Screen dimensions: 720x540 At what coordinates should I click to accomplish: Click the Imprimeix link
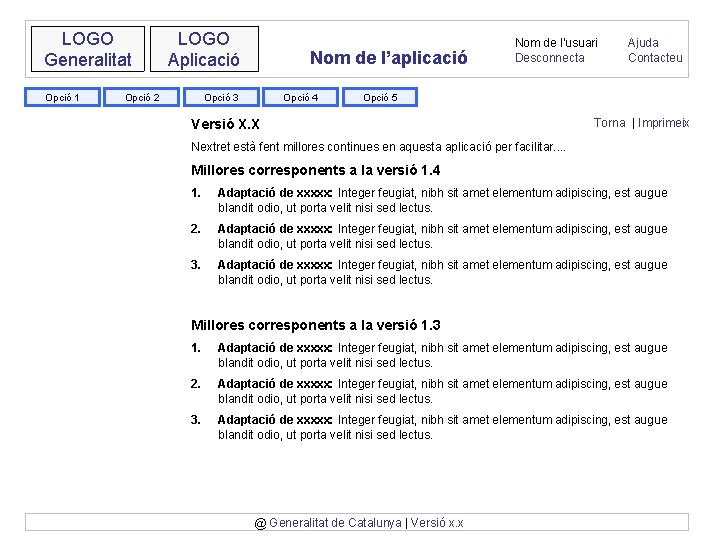664,123
